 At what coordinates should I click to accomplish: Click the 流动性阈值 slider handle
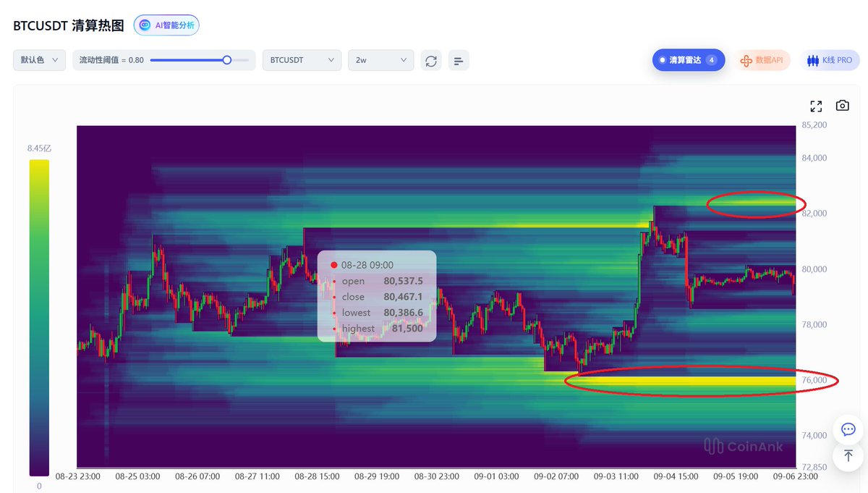click(x=226, y=60)
